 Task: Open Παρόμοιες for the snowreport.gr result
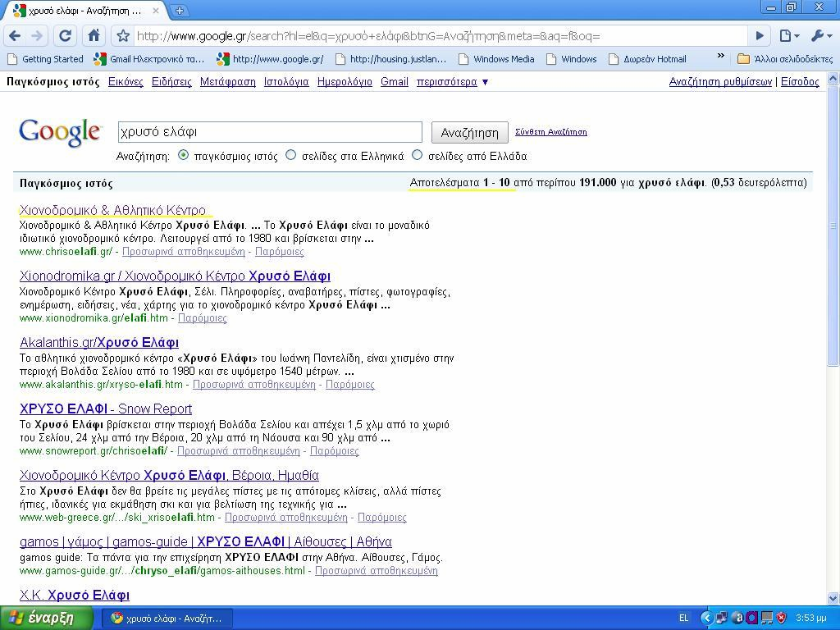coord(335,451)
